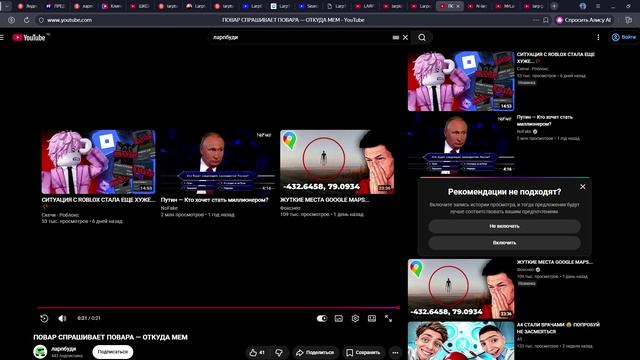Open end-screen title Путин — Кто хочет стать миллионером
640x360 pixels.
pos(214,200)
